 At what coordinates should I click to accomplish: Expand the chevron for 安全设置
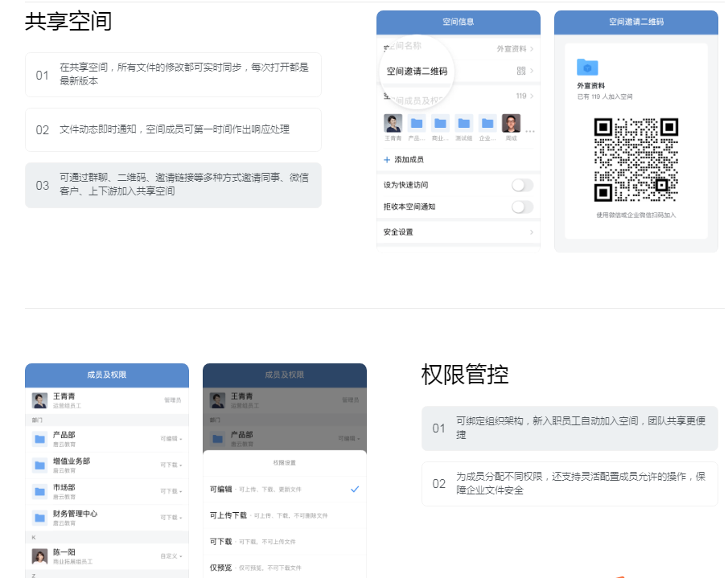[532, 232]
